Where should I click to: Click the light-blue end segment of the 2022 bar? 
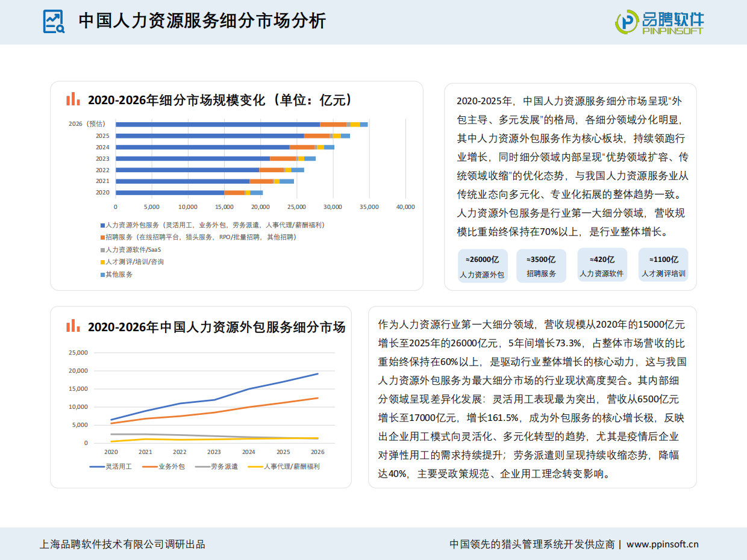coord(298,170)
